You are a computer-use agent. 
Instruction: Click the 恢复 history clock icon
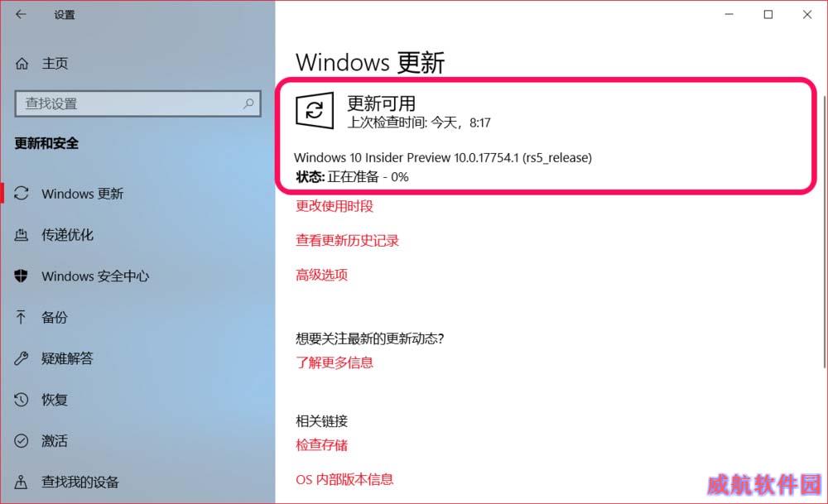point(22,400)
